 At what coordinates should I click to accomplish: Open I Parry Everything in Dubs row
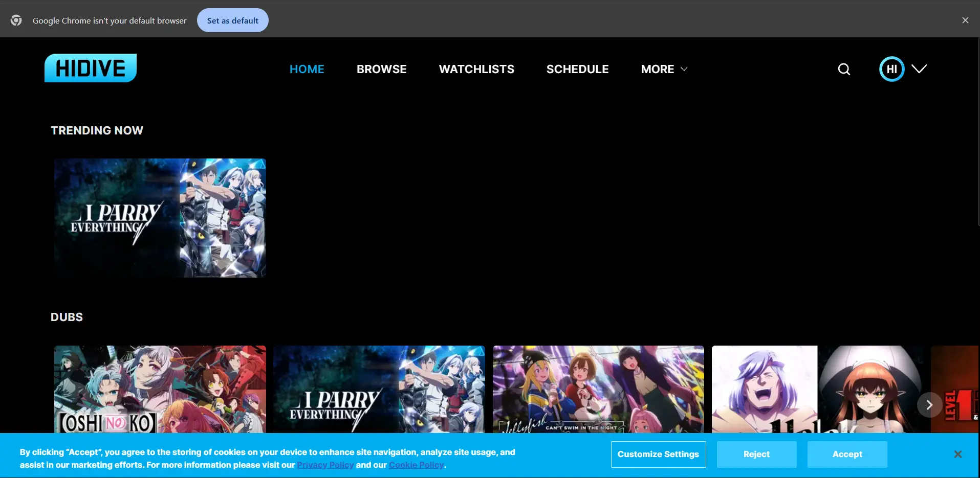pos(379,389)
